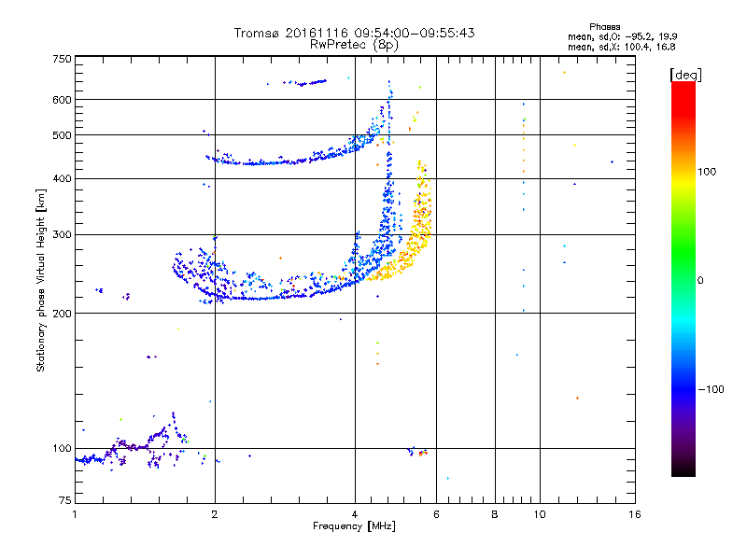Click the colorbar '-100' tick label
The image size is (747, 560).
(x=711, y=389)
